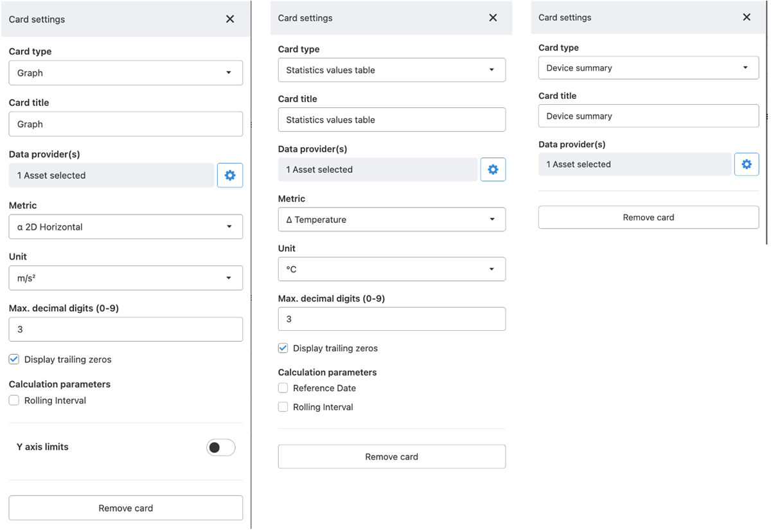Screen dimensions: 771x532
Task: Enable Rolling Interval on the Graph card
Action: pos(13,400)
